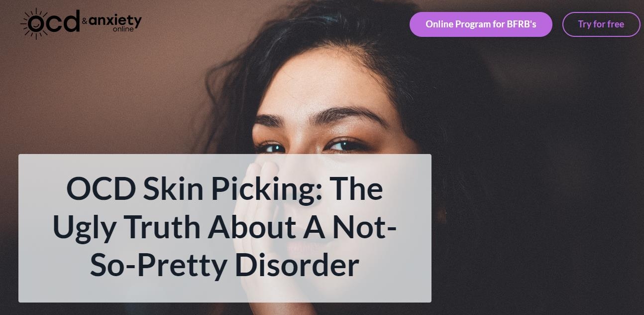Viewport: 644px width, 315px height.
Task: Click the woman's left eye in the hero photo
Action: tap(345, 146)
